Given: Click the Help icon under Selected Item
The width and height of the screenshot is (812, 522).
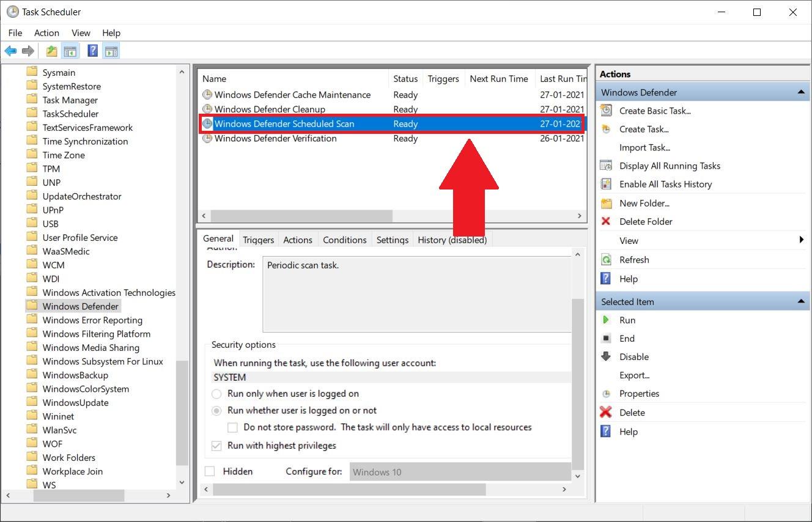Looking at the screenshot, I should (x=606, y=432).
